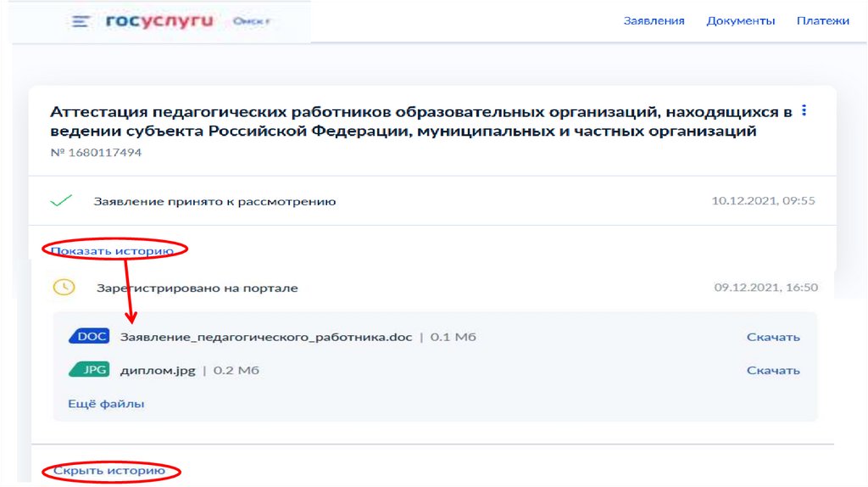Open the hamburger menu next to the logo
The image size is (868, 487).
pyautogui.click(x=81, y=22)
